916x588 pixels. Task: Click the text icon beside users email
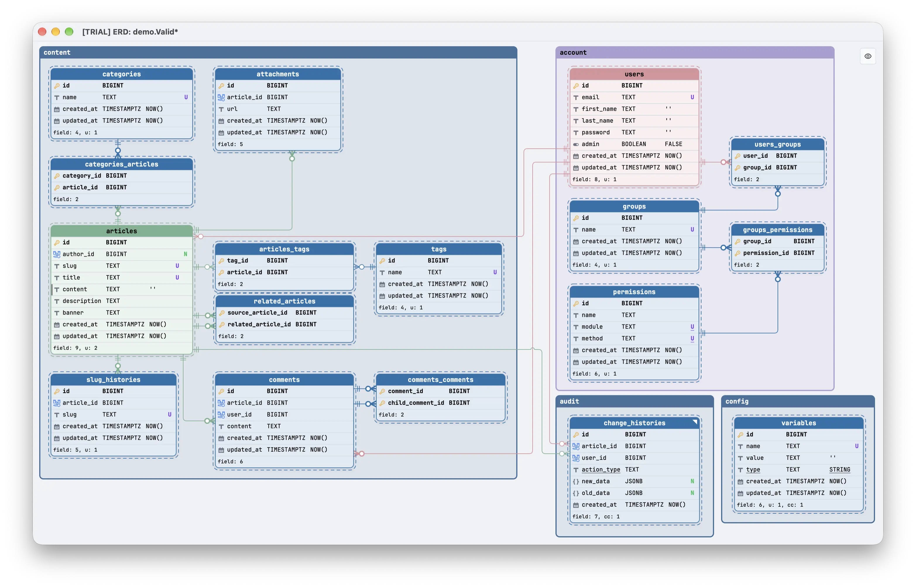[x=576, y=97]
